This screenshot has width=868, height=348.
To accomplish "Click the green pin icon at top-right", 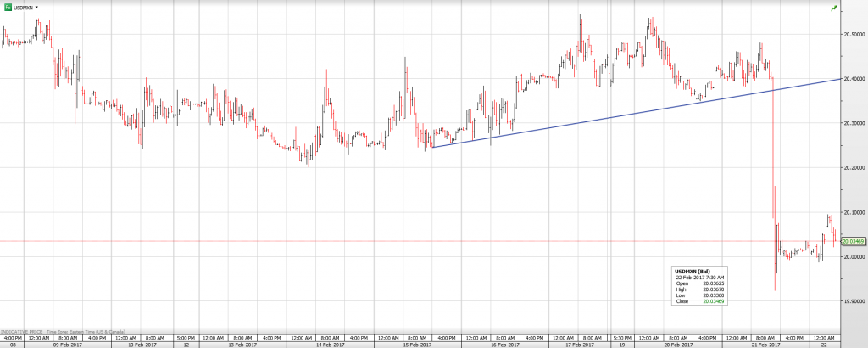I will click(x=834, y=8).
